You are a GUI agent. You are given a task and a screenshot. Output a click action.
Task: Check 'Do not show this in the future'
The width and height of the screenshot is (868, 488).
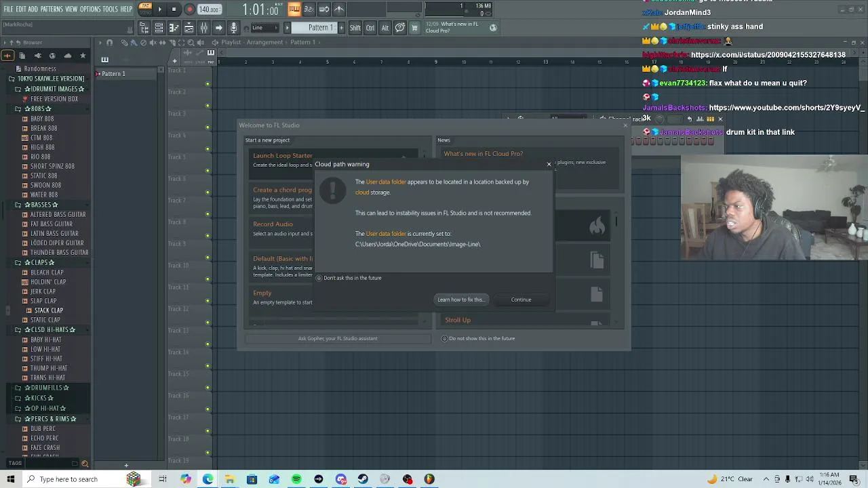tap(478, 338)
